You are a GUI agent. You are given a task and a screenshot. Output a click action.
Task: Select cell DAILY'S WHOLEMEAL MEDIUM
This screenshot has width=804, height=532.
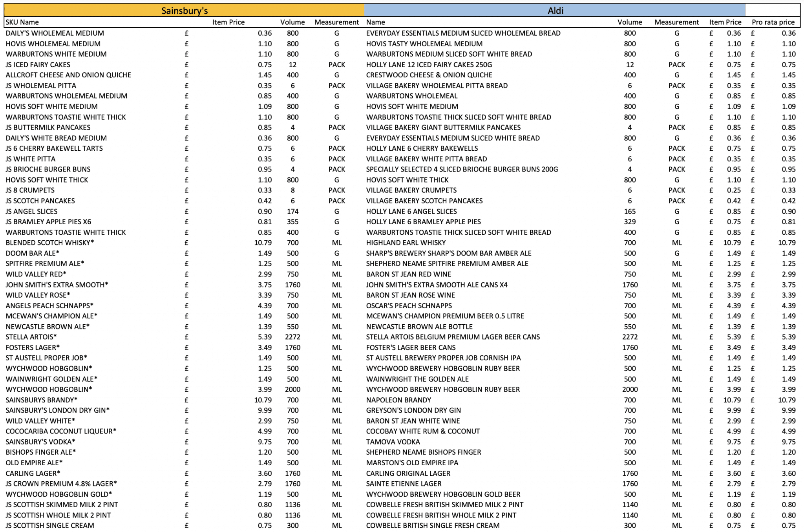[x=55, y=33]
